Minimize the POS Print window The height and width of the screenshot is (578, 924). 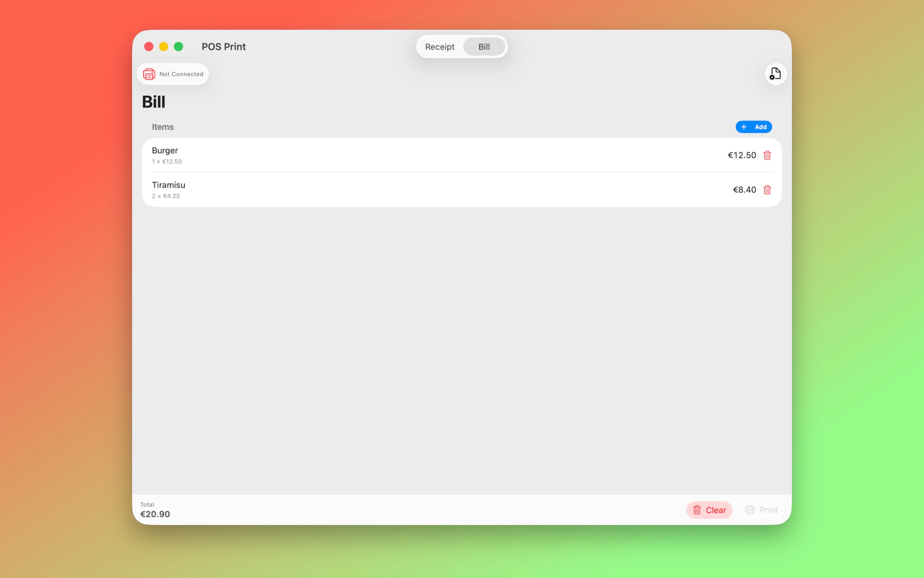coord(164,47)
